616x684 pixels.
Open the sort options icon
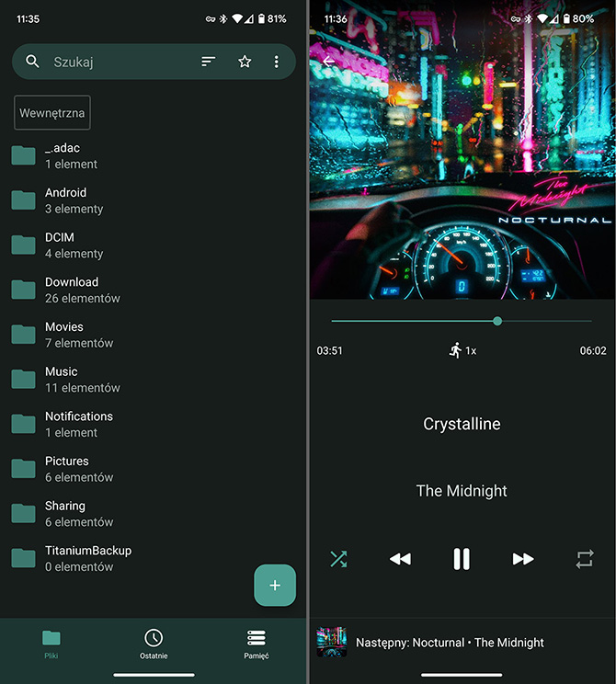208,62
